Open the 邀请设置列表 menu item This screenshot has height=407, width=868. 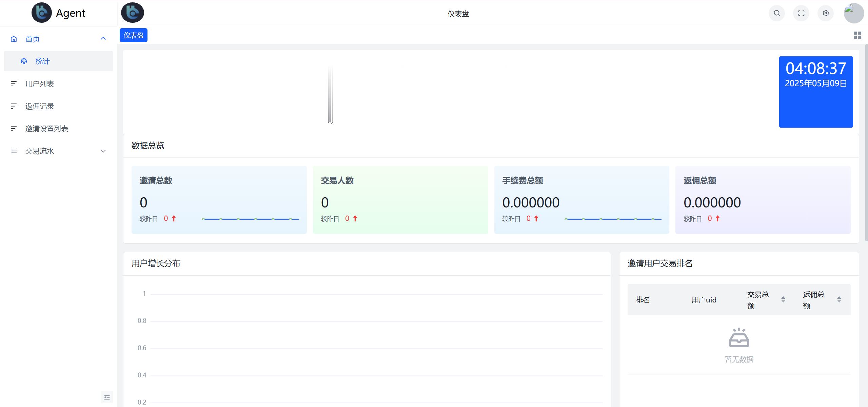pyautogui.click(x=46, y=128)
